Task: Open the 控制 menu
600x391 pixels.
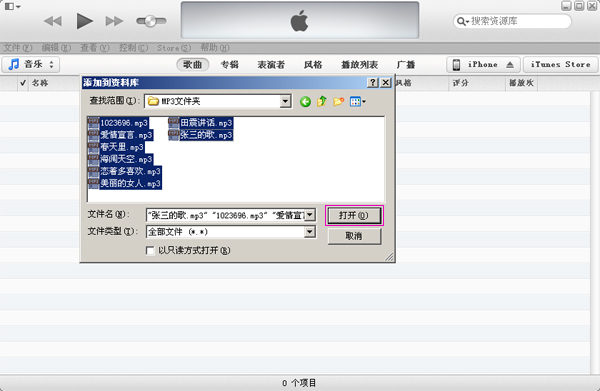Action: [x=133, y=48]
